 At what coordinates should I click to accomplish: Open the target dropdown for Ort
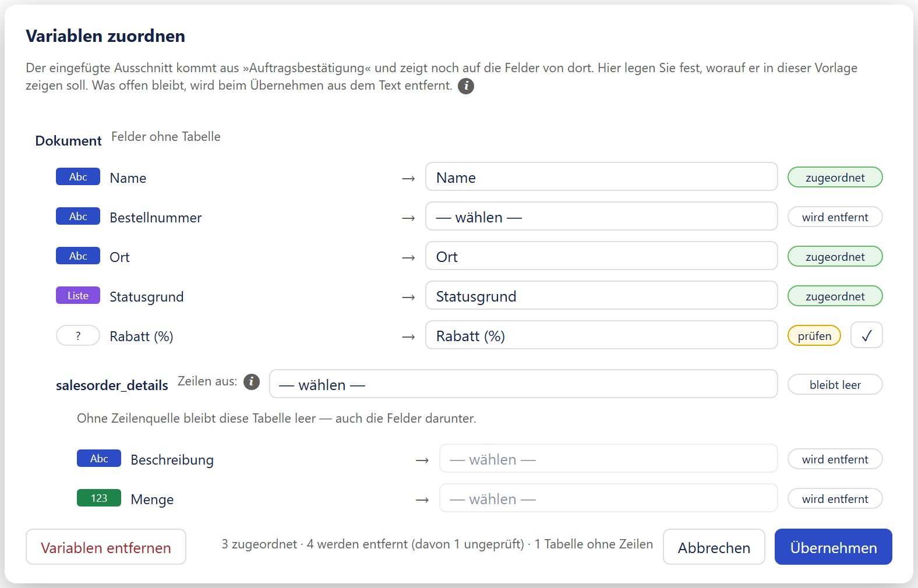tap(602, 256)
